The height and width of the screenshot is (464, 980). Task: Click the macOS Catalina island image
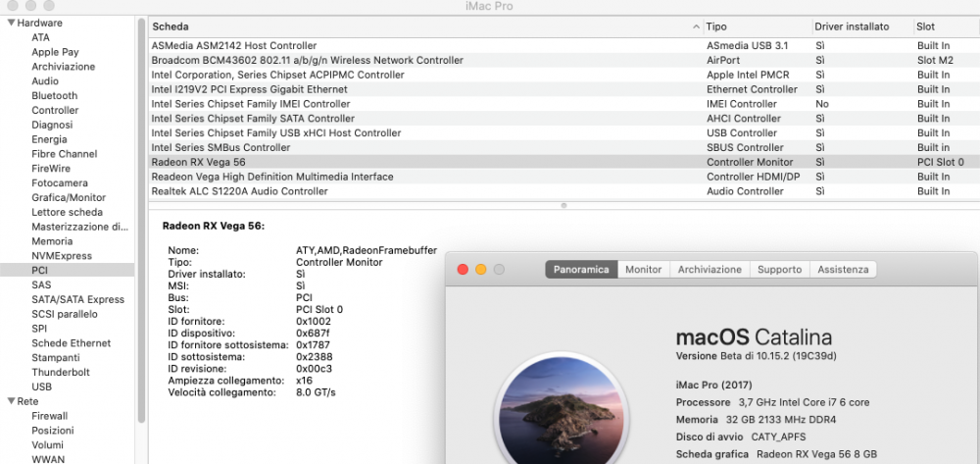click(562, 408)
